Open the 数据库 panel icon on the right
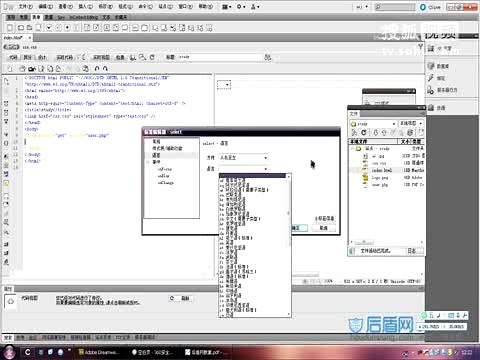 pos(431,66)
